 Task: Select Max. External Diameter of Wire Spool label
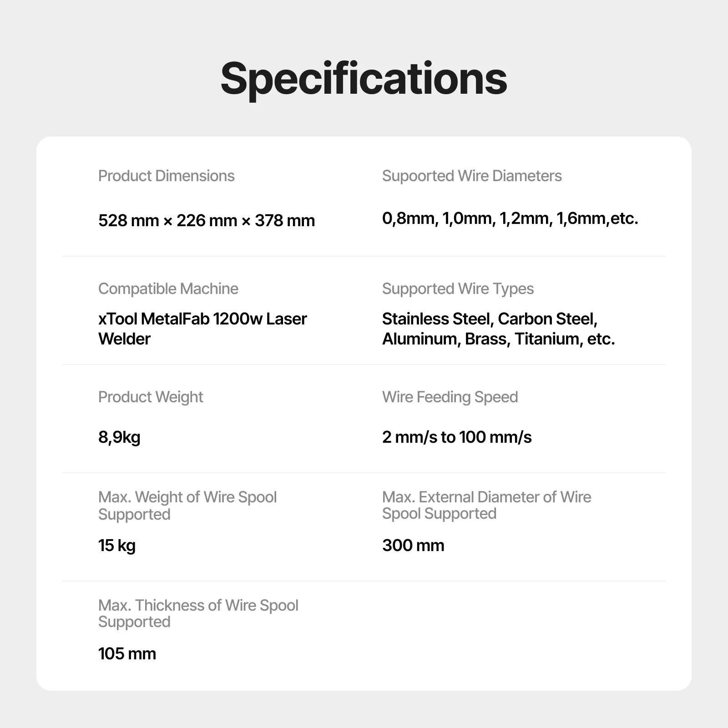487,506
